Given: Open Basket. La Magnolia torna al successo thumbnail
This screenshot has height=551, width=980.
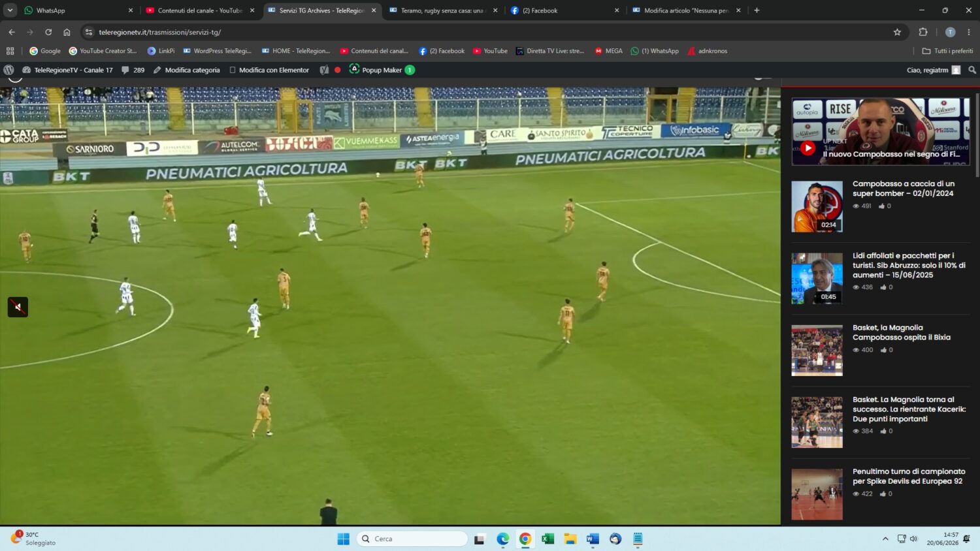Looking at the screenshot, I should coord(817,422).
